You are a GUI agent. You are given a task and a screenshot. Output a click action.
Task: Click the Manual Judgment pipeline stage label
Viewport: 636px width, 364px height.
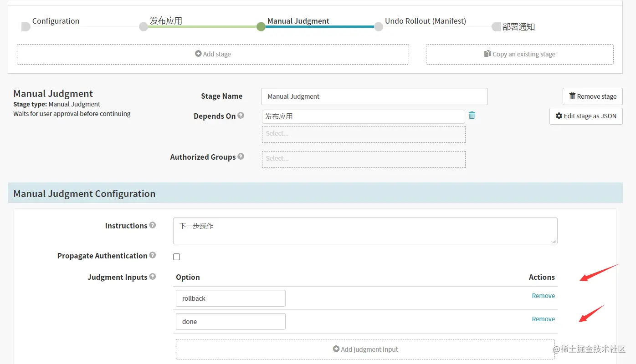[x=298, y=21]
